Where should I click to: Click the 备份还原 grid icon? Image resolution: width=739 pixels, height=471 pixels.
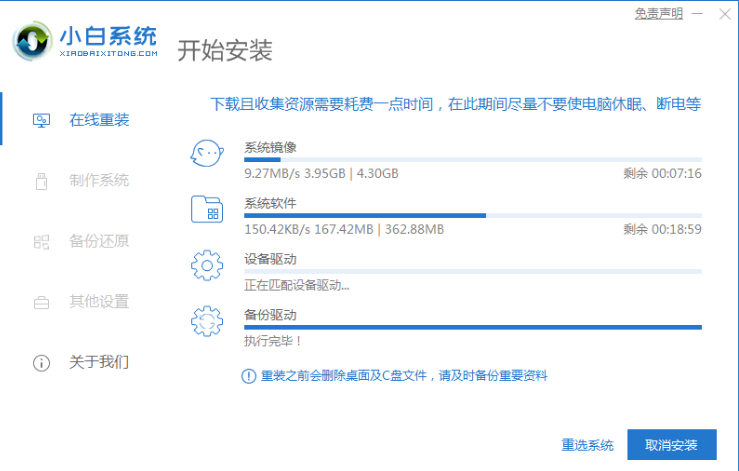(x=42, y=242)
